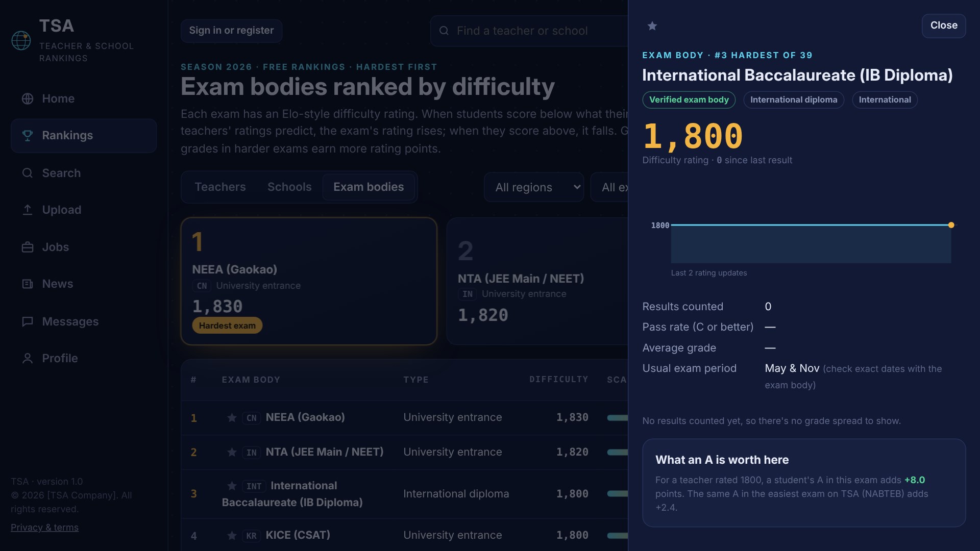Click the Search magnifier icon in sidebar
The image size is (980, 551).
click(x=28, y=173)
